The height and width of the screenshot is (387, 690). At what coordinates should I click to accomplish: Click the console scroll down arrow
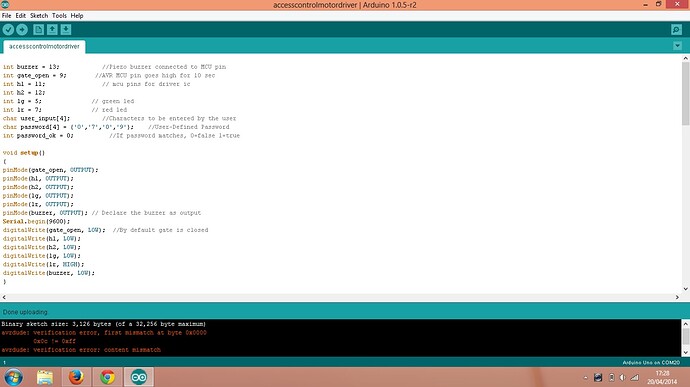(686, 352)
